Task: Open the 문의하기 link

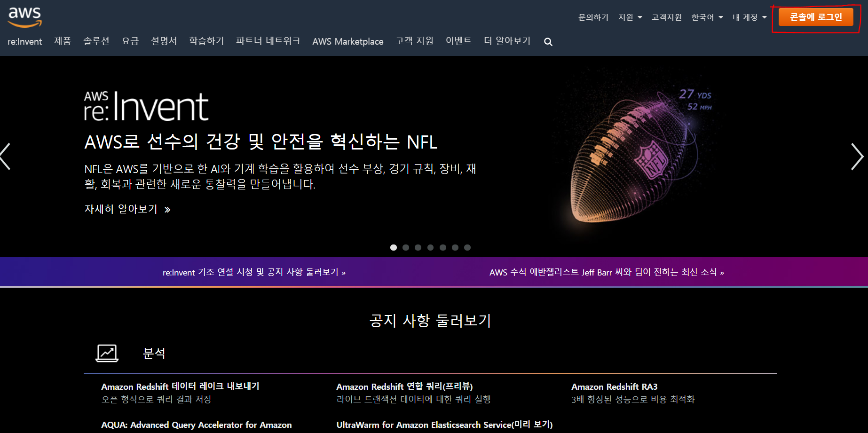Action: [593, 17]
